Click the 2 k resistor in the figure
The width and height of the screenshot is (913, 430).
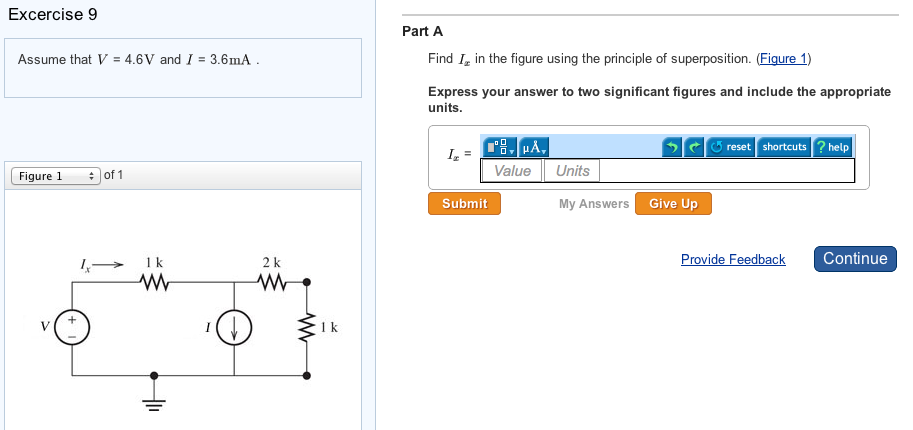[x=272, y=282]
